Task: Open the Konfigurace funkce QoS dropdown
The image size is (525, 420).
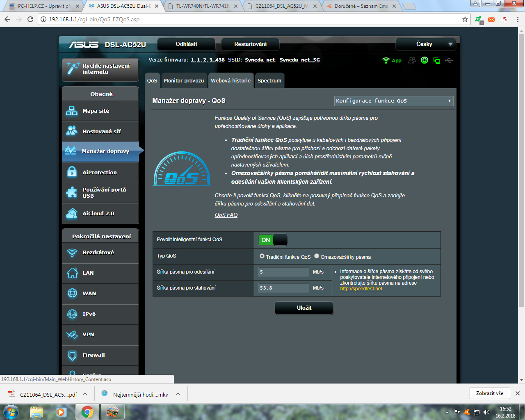Action: point(393,101)
